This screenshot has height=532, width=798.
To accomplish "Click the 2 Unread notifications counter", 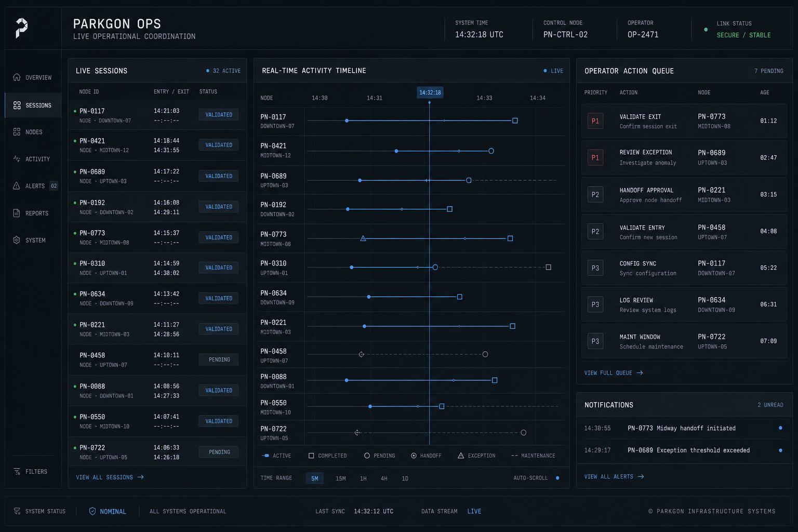I will pyautogui.click(x=770, y=405).
